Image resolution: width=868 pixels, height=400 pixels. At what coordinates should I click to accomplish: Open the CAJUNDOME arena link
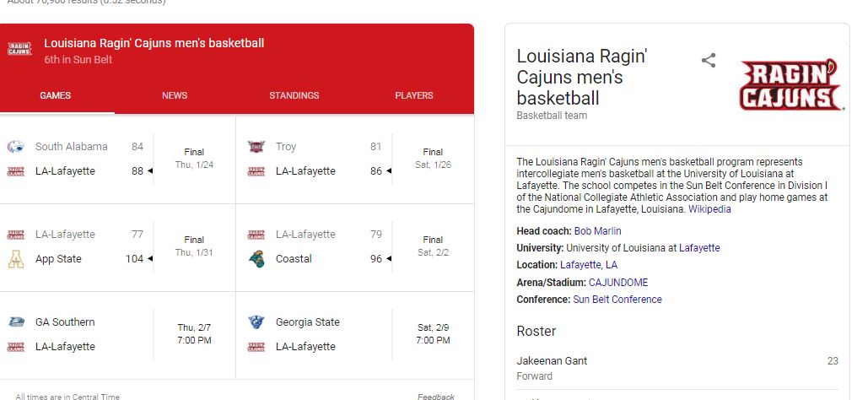click(618, 283)
